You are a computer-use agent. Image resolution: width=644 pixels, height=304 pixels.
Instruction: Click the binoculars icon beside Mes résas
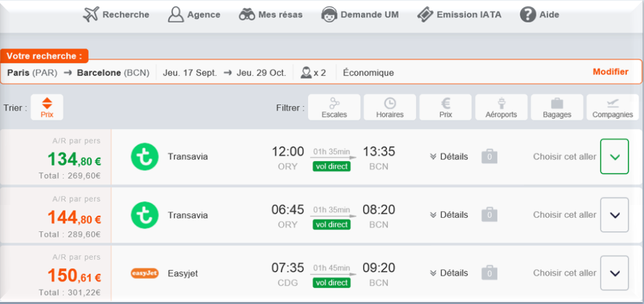click(x=247, y=15)
